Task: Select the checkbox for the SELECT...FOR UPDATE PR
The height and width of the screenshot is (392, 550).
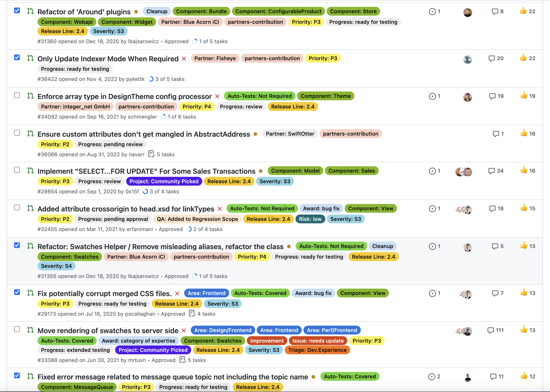Action: click(x=17, y=170)
